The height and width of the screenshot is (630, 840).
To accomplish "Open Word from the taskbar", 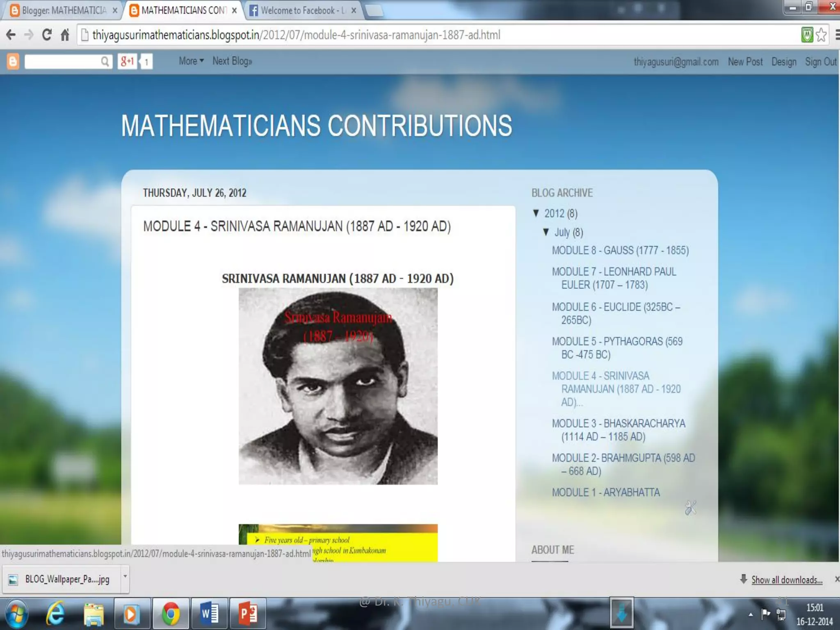I will coord(209,614).
